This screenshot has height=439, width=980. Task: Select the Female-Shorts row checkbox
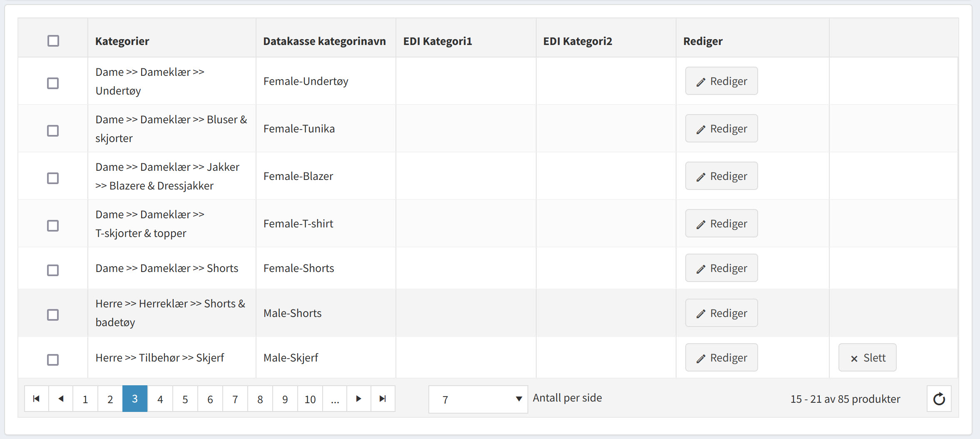point(53,270)
